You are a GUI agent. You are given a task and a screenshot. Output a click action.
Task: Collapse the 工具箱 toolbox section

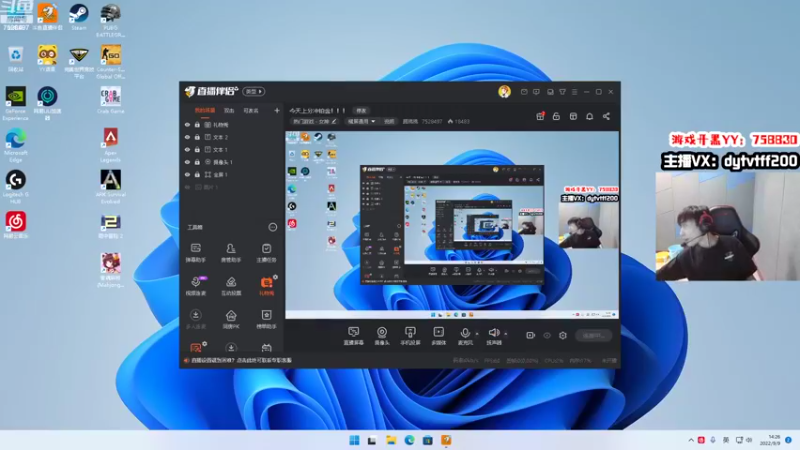point(273,227)
